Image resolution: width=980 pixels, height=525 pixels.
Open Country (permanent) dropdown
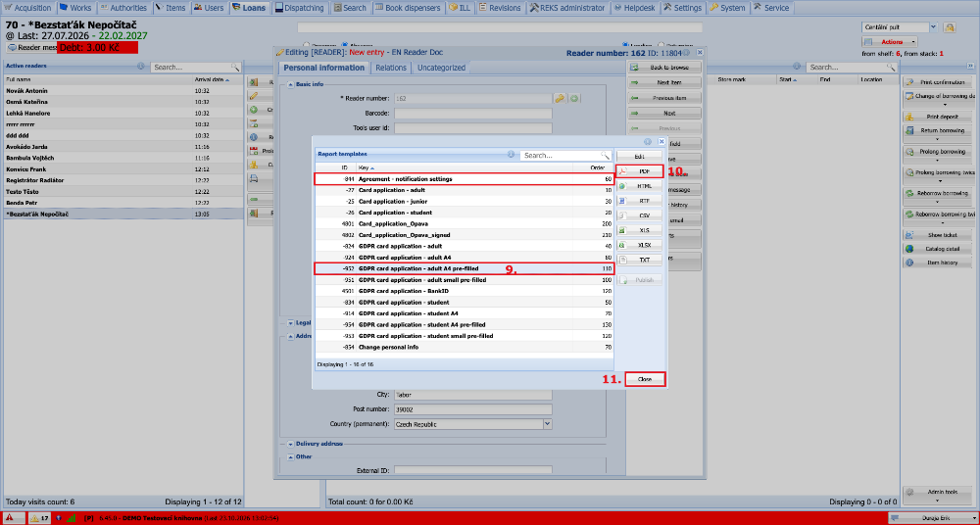point(548,424)
